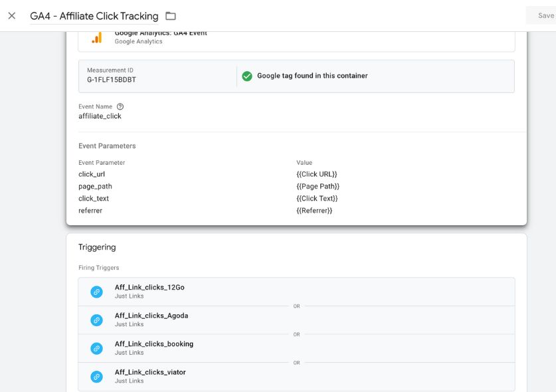Image resolution: width=556 pixels, height=392 pixels.
Task: Open the Aff_Link_clicks_viator trigger
Action: (150, 373)
